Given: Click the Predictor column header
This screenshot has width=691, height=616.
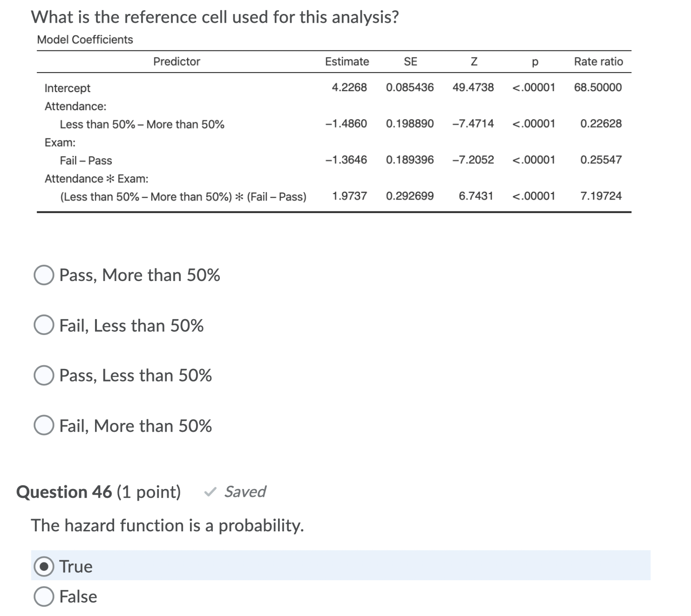Looking at the screenshot, I should (x=176, y=61).
